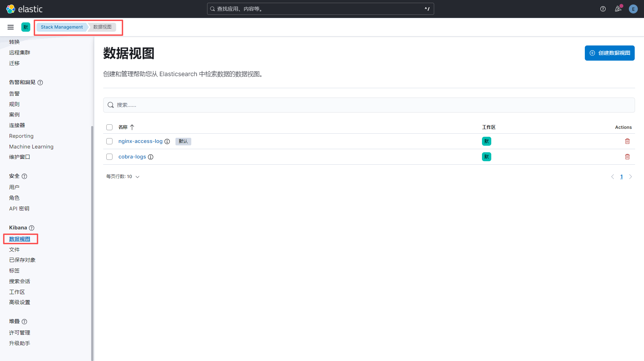Click page 1 pagination link
This screenshot has width=644, height=361.
(x=621, y=177)
